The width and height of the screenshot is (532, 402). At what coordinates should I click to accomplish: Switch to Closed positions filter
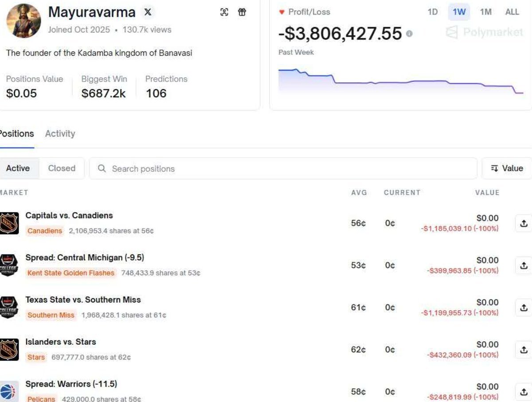[62, 168]
